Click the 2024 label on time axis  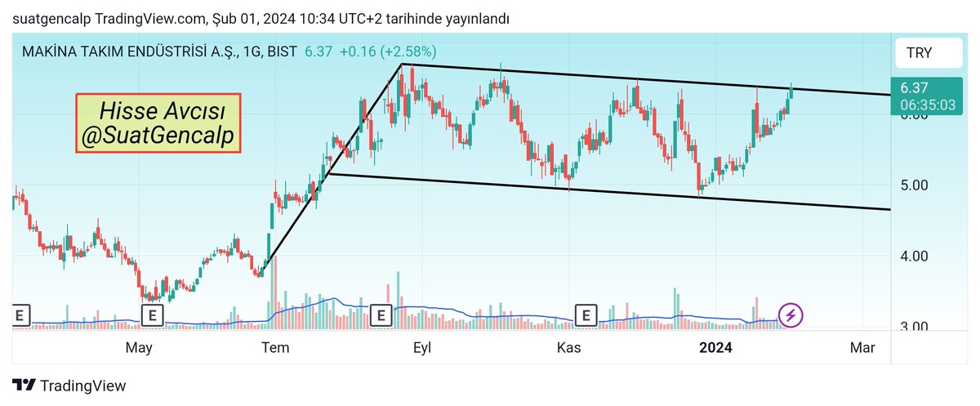pyautogui.click(x=715, y=348)
